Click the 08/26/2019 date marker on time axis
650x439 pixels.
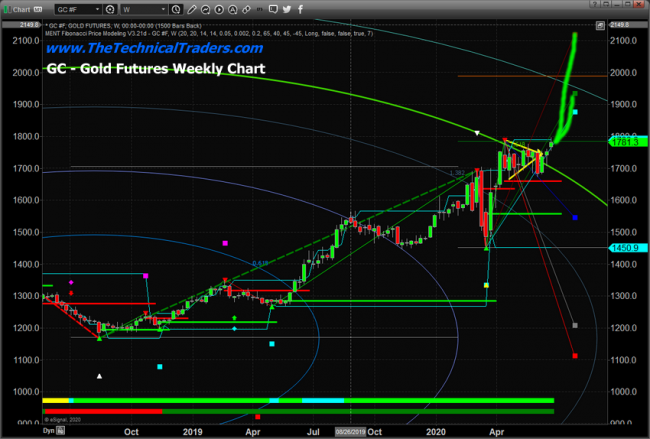pos(350,432)
